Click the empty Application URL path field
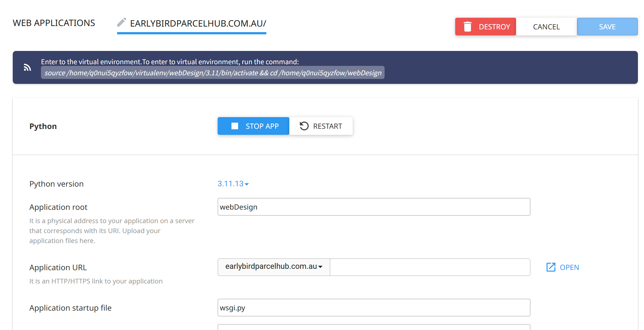Screen dimensions: 644x330 pyautogui.click(x=430, y=267)
